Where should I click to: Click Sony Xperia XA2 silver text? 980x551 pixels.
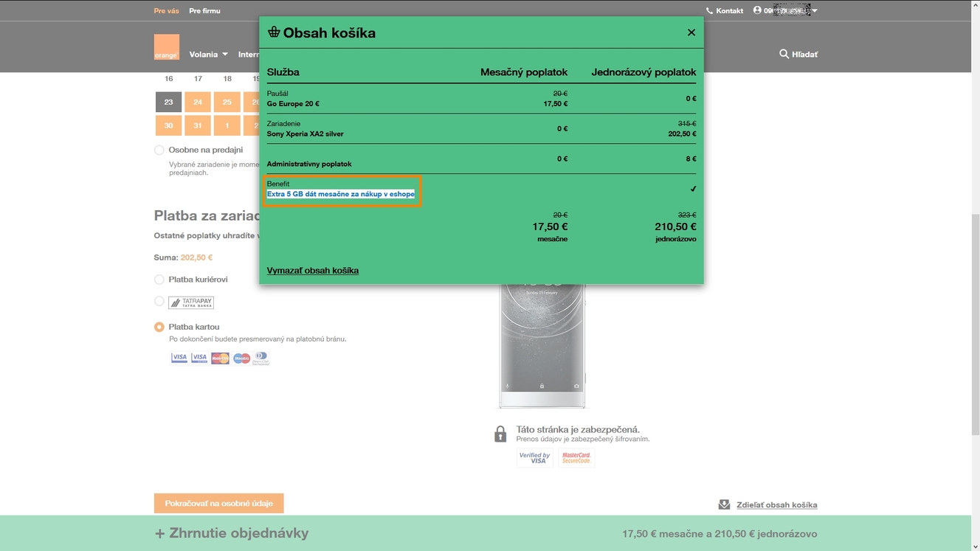click(x=305, y=134)
